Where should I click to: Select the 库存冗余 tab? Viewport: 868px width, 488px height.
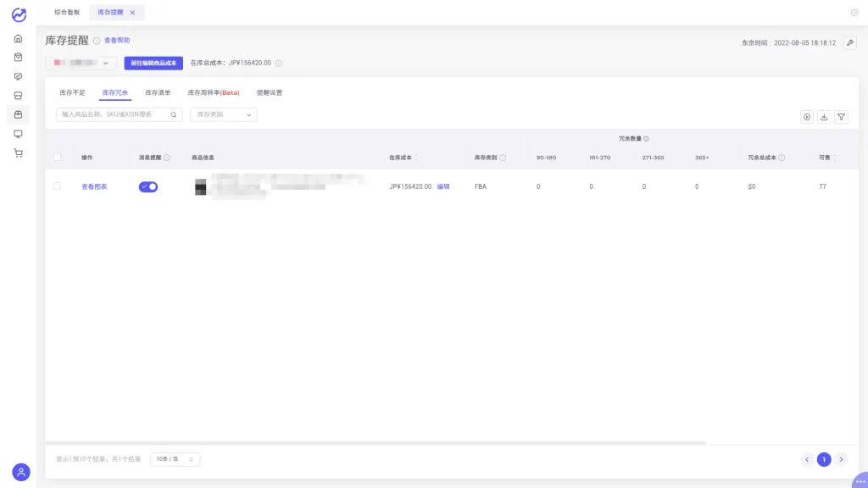click(x=115, y=92)
